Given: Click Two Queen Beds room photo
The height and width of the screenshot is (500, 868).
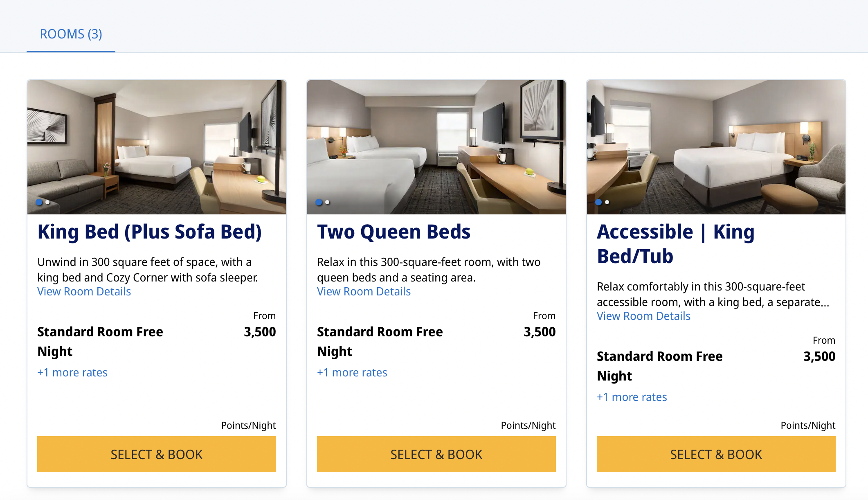Looking at the screenshot, I should point(436,146).
